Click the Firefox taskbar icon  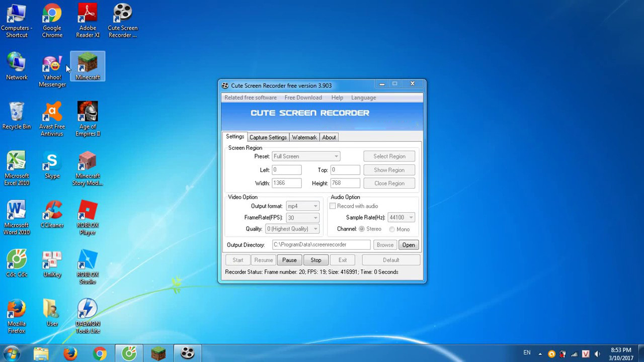coord(70,353)
